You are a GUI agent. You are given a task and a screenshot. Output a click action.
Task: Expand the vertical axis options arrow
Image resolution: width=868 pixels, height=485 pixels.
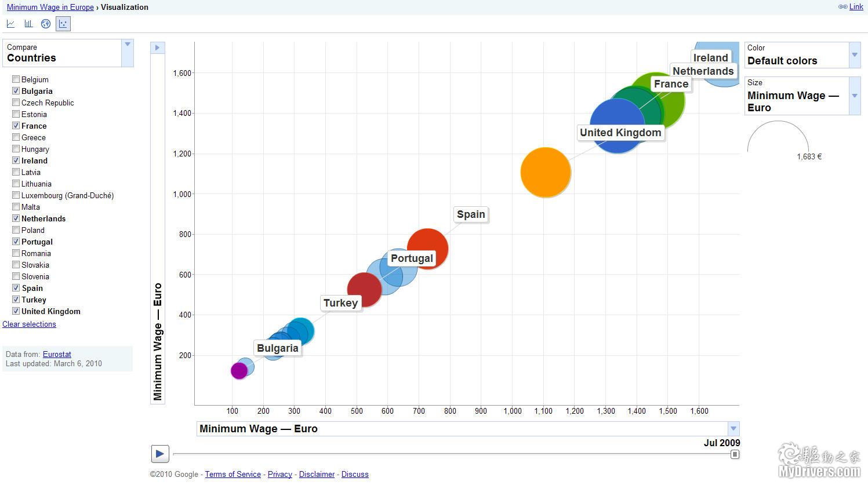[157, 48]
